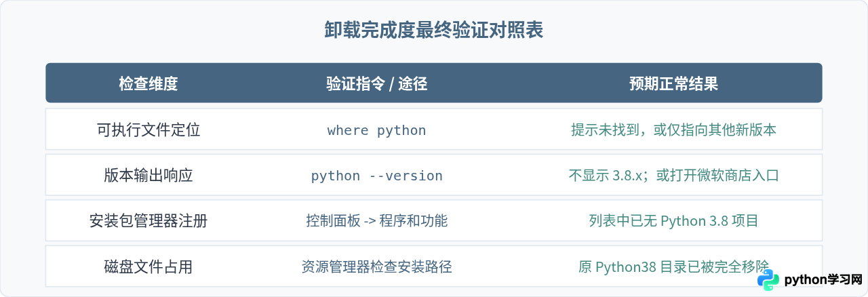Image resolution: width=868 pixels, height=297 pixels.
Task: Click the 磁盘文件占用 cell
Action: 149,266
